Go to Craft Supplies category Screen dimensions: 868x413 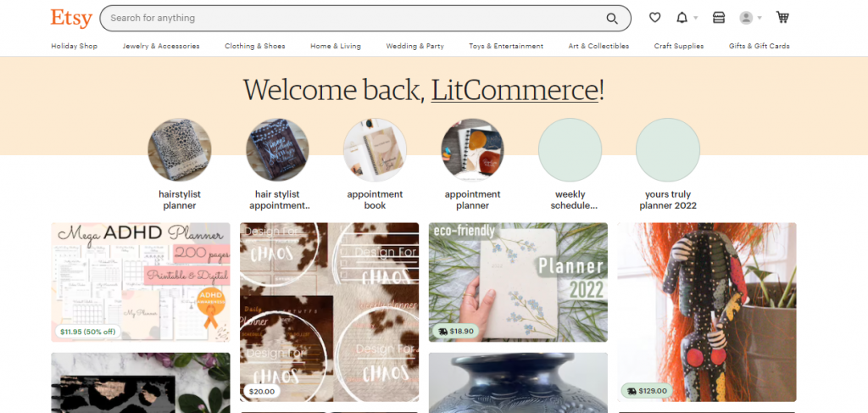[679, 46]
